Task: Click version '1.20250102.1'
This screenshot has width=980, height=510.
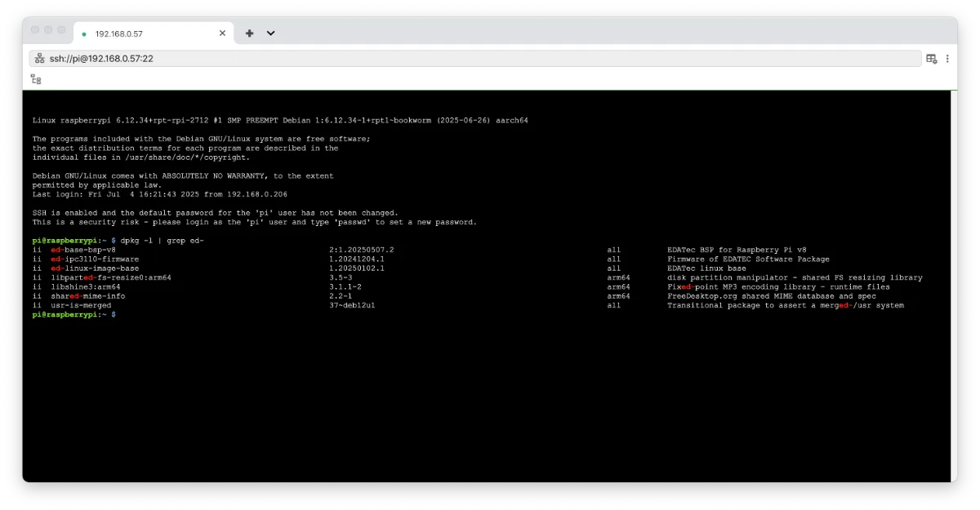Action: point(357,268)
